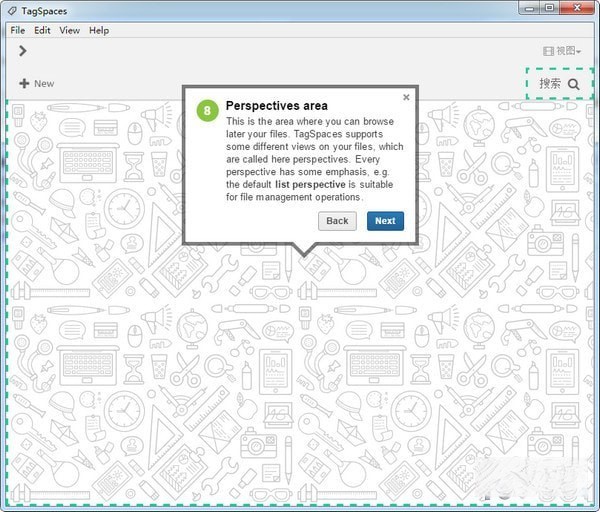Open the 视图 perspective switcher dropdown
The width and height of the screenshot is (600, 512).
click(561, 51)
